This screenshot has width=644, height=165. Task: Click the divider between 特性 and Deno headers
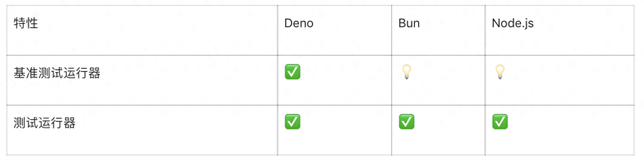[278, 30]
